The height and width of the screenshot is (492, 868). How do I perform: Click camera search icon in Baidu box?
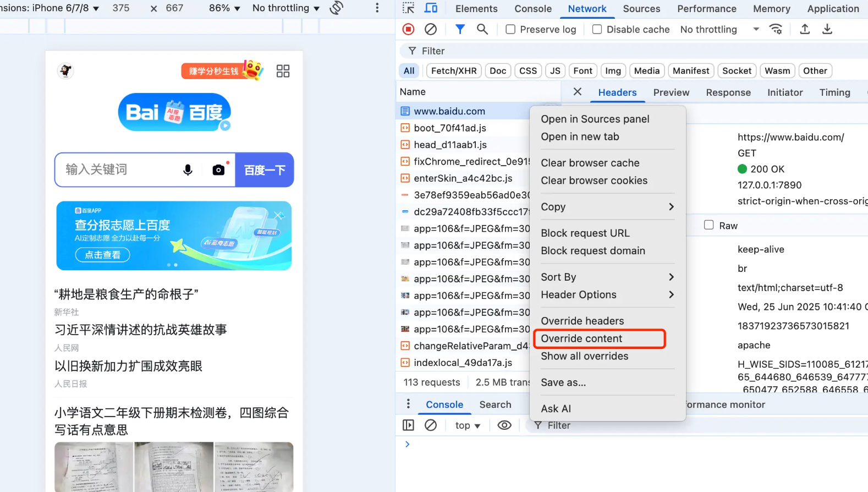pyautogui.click(x=218, y=170)
